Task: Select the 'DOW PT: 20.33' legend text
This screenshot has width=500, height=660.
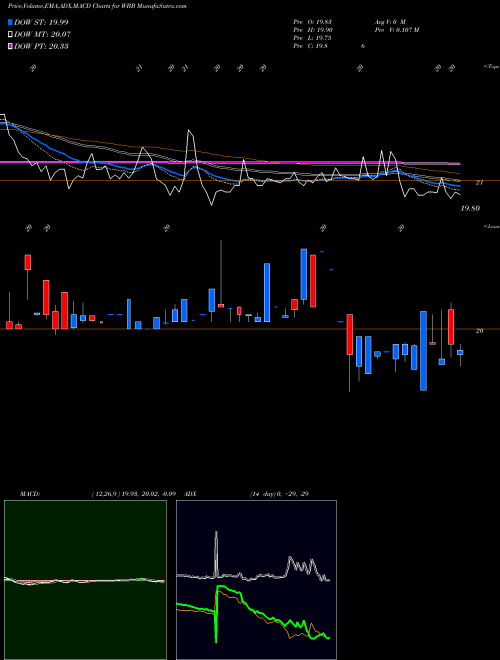Action: coord(41,46)
